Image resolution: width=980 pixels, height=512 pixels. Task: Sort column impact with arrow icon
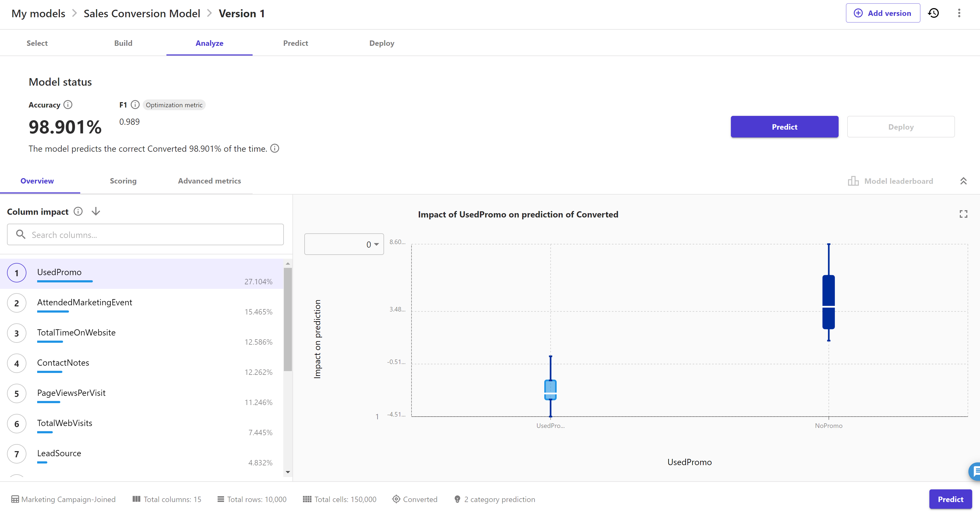tap(96, 211)
